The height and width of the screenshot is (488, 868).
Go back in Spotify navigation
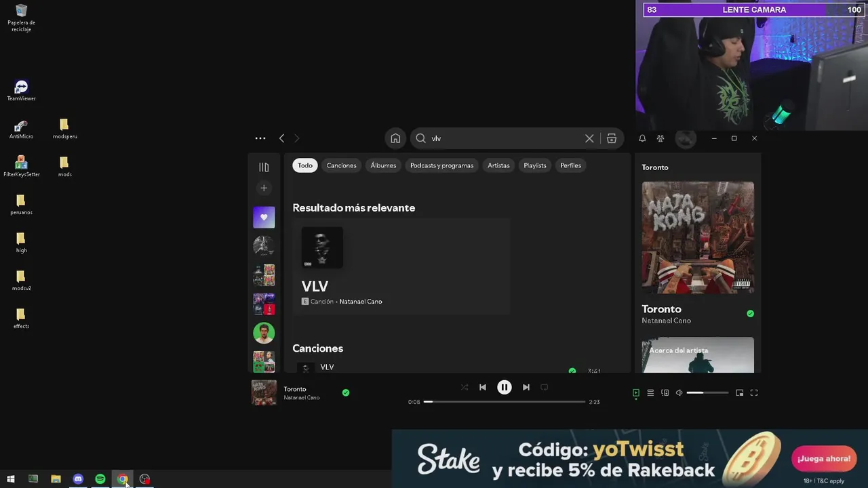[x=281, y=138]
